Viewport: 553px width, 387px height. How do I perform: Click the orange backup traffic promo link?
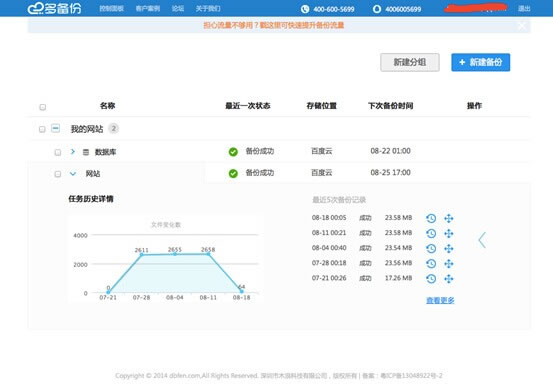[274, 25]
